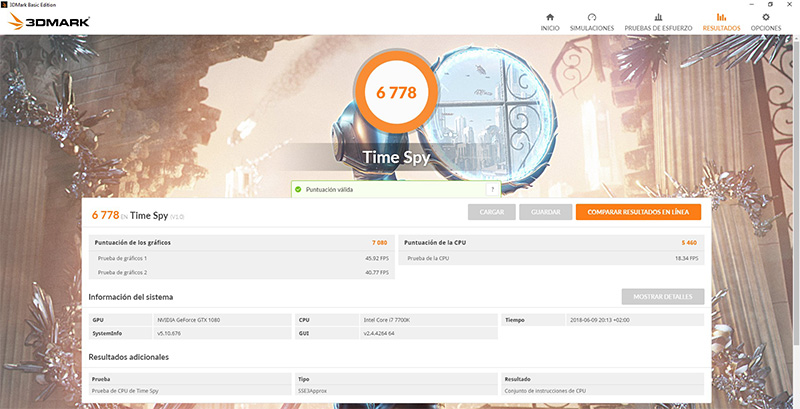This screenshot has width=800, height=409.
Task: Click the orange 6 778 score circle
Action: pyautogui.click(x=396, y=92)
